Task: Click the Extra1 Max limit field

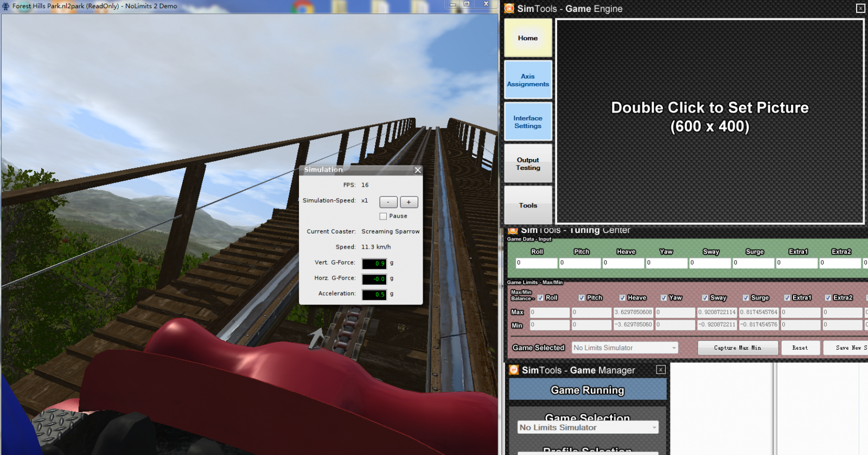Action: [x=800, y=312]
